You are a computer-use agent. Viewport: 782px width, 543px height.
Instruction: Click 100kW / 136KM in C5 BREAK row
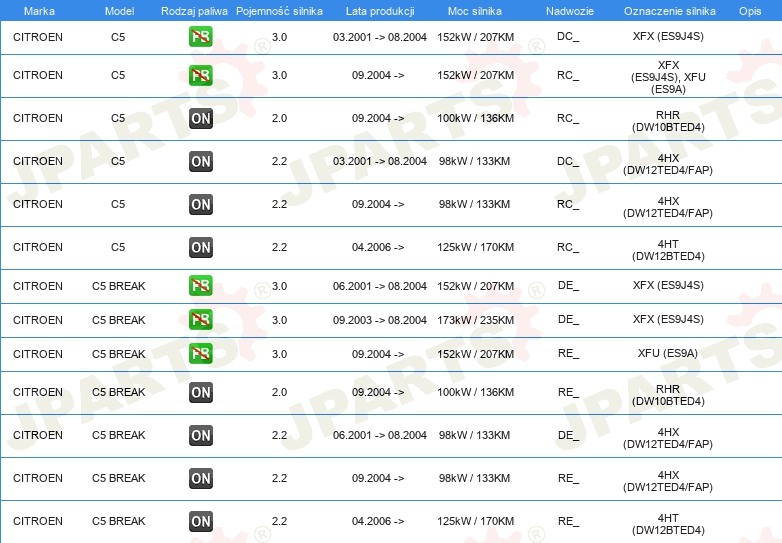coord(475,392)
